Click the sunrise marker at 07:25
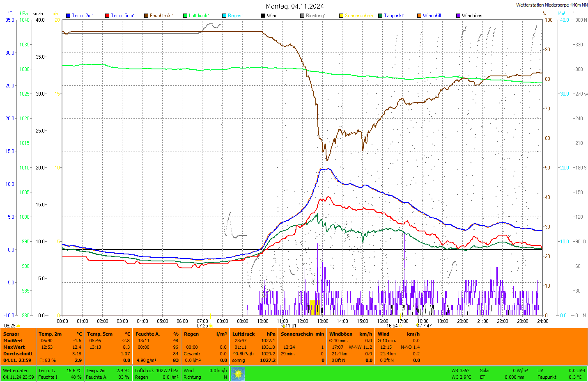588x382 pixels. tap(211, 326)
